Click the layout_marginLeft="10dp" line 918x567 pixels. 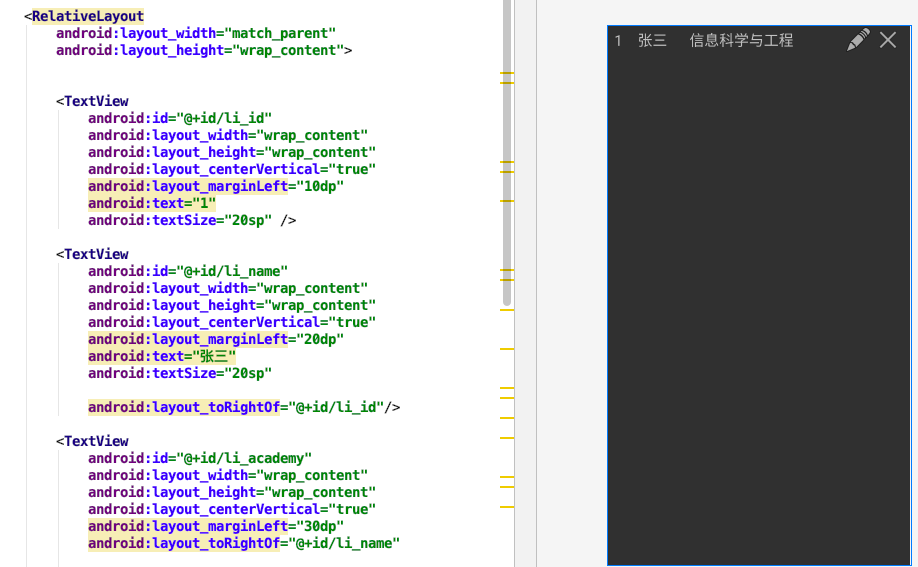point(215,186)
